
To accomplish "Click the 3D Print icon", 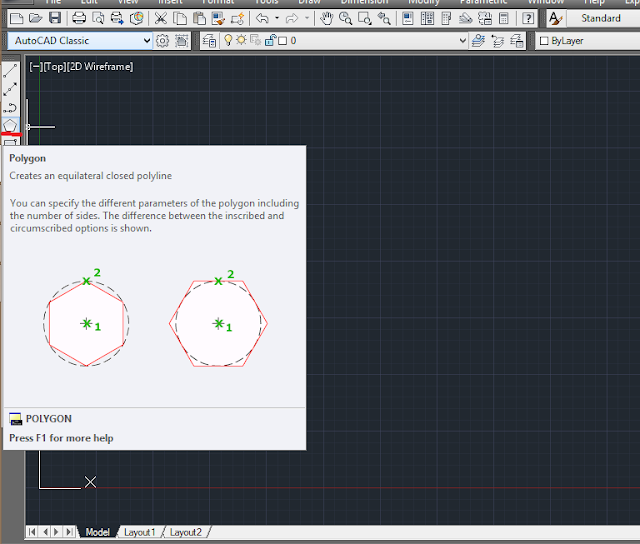I will [136, 18].
